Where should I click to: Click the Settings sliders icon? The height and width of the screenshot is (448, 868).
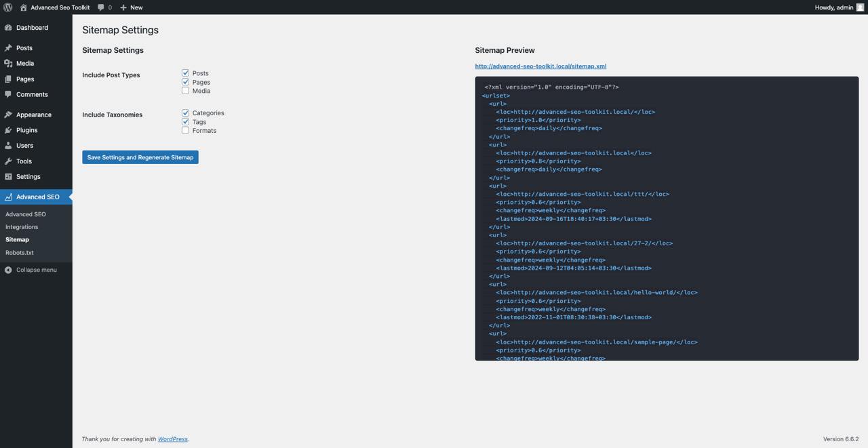point(8,177)
